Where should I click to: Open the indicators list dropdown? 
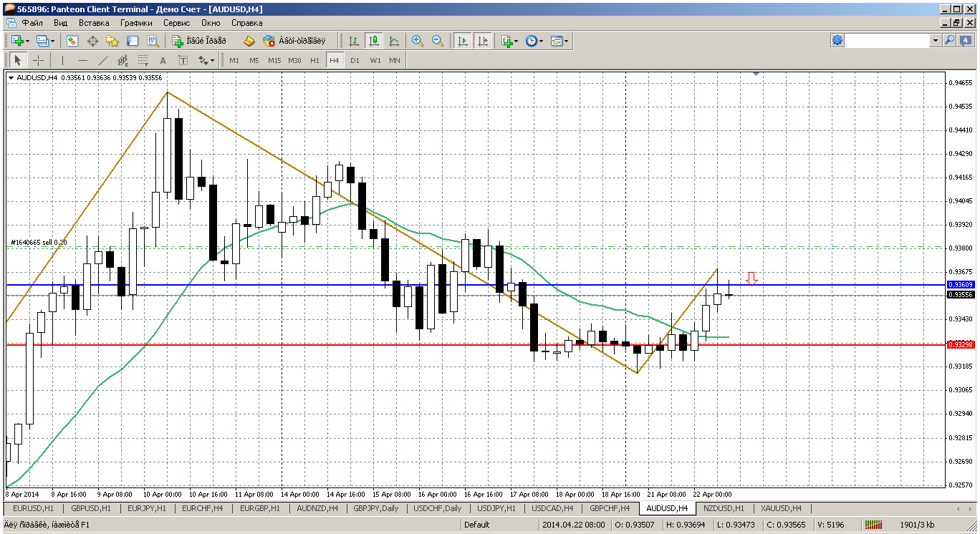[x=509, y=41]
